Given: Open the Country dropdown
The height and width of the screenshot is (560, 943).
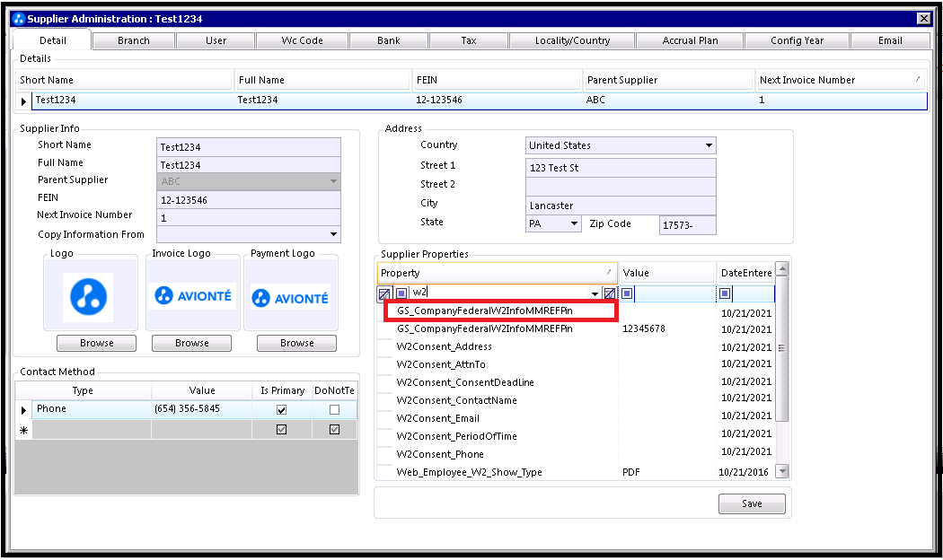Looking at the screenshot, I should point(709,145).
